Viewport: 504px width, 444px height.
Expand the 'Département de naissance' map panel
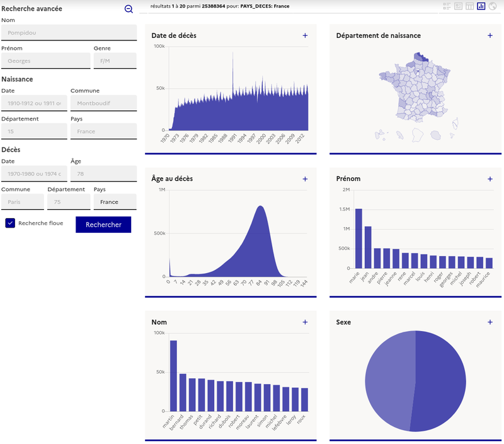pos(490,36)
